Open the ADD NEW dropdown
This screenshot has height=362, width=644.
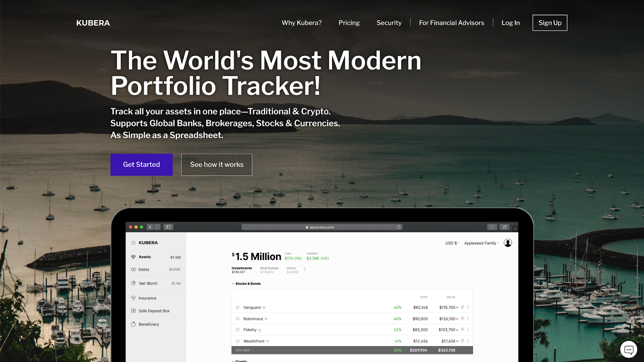(x=244, y=350)
